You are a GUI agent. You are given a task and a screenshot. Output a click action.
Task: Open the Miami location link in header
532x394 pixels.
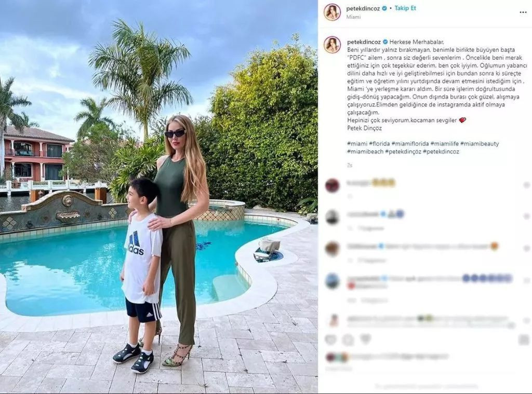coord(353,17)
